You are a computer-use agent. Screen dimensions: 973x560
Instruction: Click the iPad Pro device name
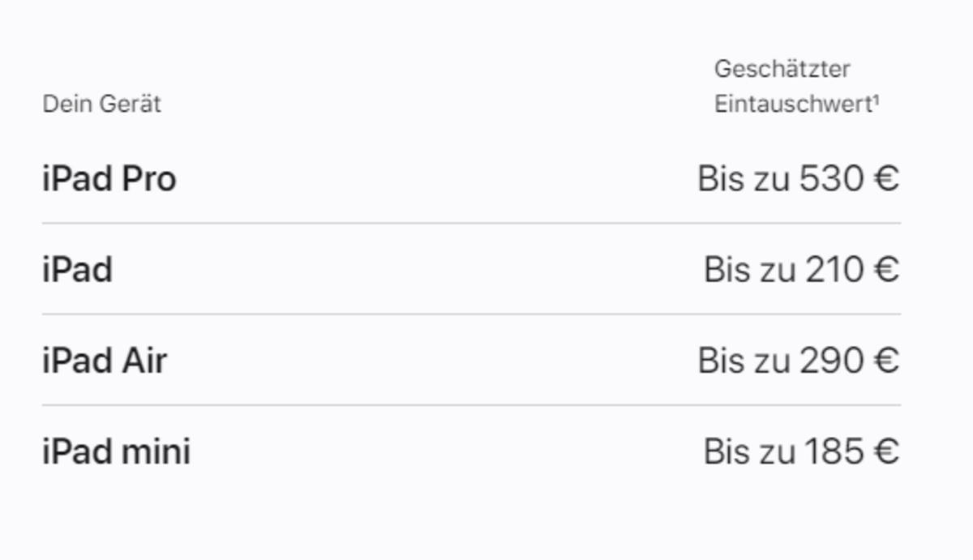[109, 178]
